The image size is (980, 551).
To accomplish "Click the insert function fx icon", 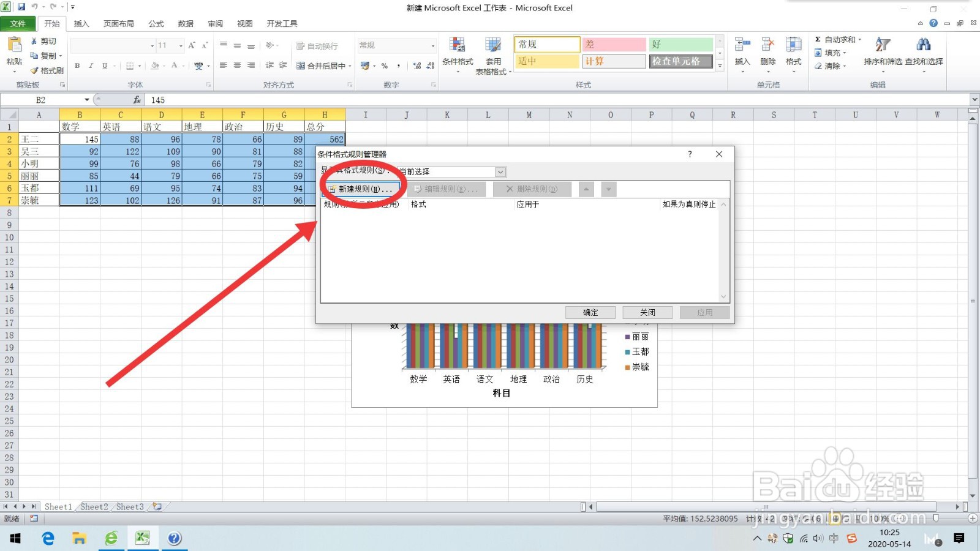I will (x=137, y=99).
